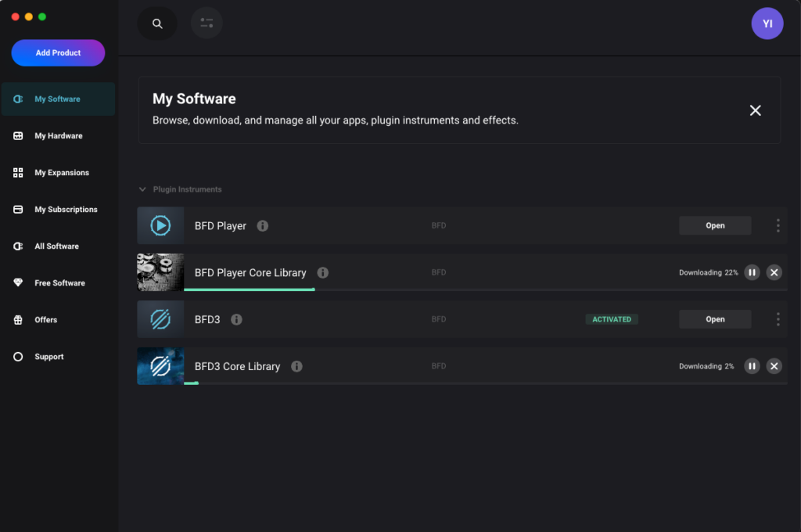Image resolution: width=801 pixels, height=532 pixels.
Task: Browse All Software
Action: click(58, 246)
